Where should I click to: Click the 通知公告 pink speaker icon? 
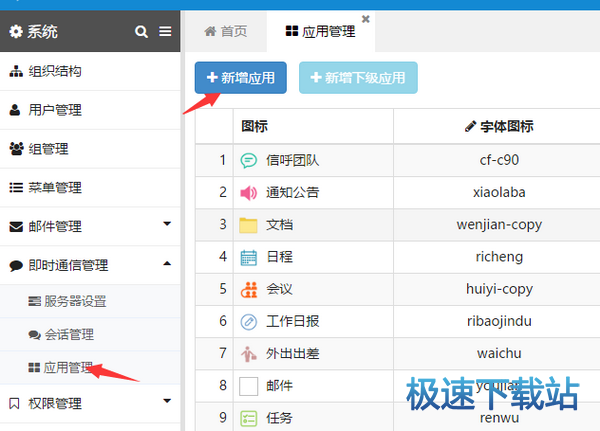point(248,193)
